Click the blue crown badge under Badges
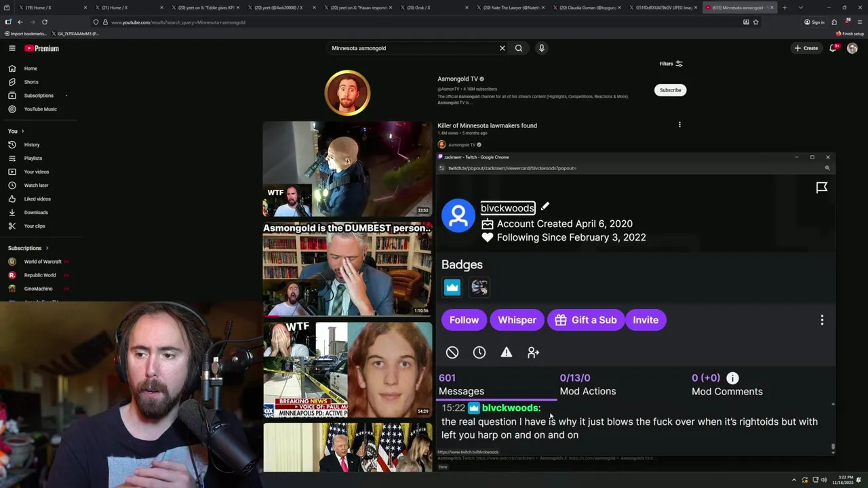Screen dimensions: 868x488 click(452, 287)
